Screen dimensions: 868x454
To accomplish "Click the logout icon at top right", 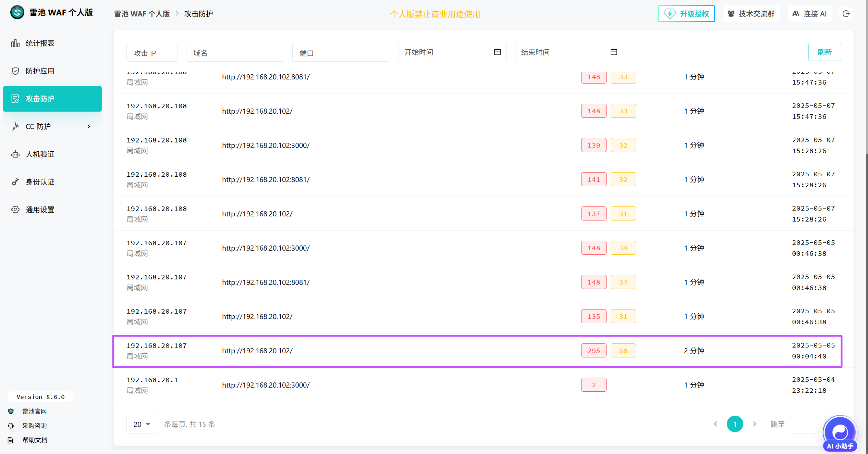I will 846,14.
